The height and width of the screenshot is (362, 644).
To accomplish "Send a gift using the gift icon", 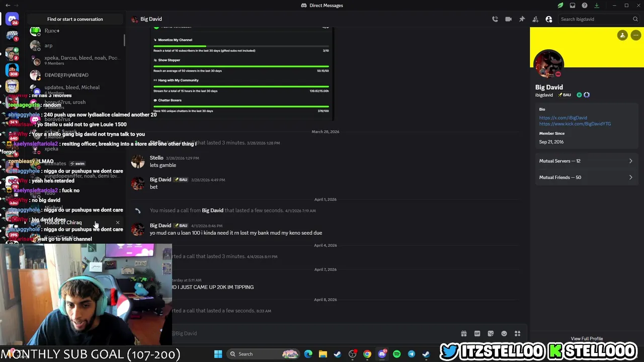I will coord(464,333).
